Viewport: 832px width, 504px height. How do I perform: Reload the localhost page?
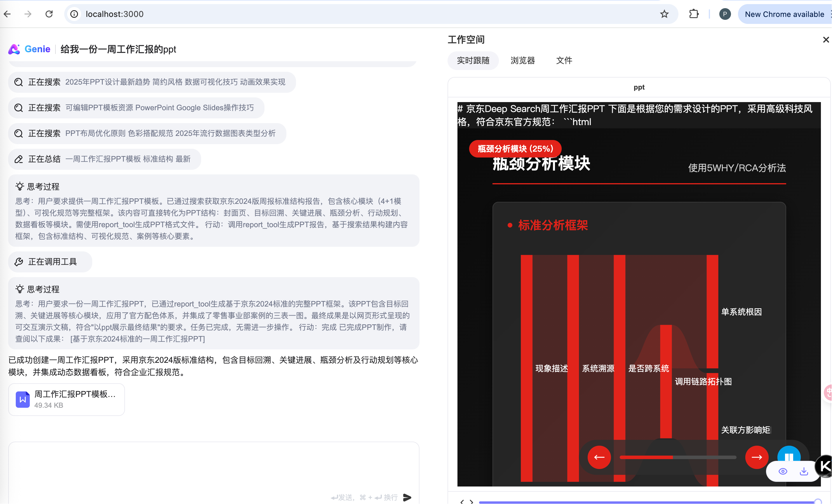point(49,14)
